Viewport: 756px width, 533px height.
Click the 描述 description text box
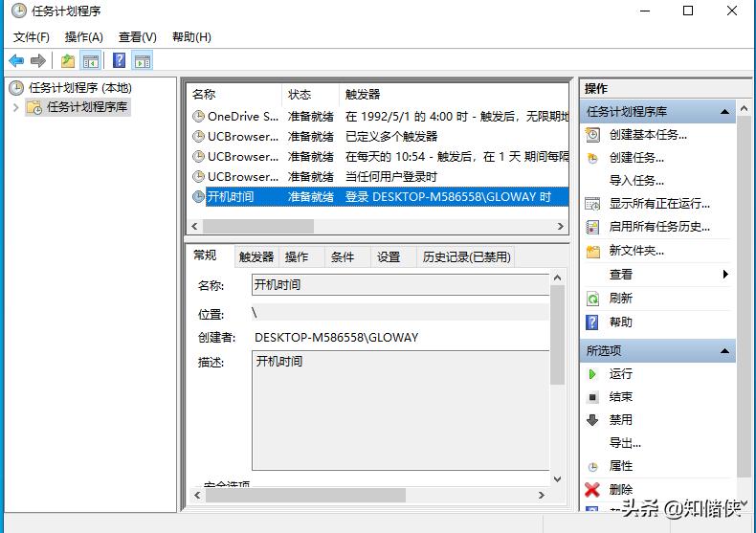click(x=400, y=411)
